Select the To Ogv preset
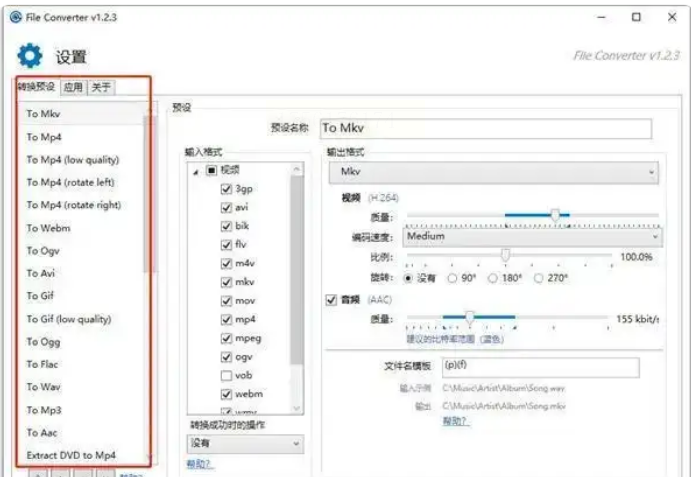This screenshot has height=477, width=691. tap(82, 251)
